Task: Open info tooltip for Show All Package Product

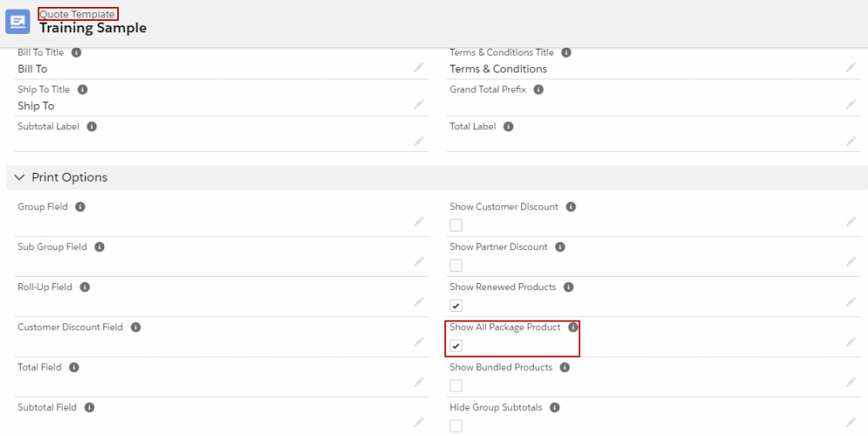Action: (x=573, y=327)
